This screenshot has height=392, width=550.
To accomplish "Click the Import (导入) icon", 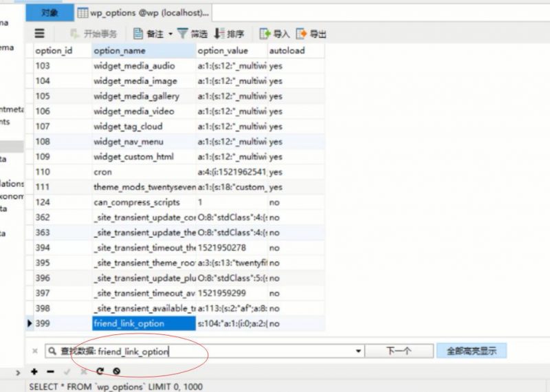I will point(274,34).
